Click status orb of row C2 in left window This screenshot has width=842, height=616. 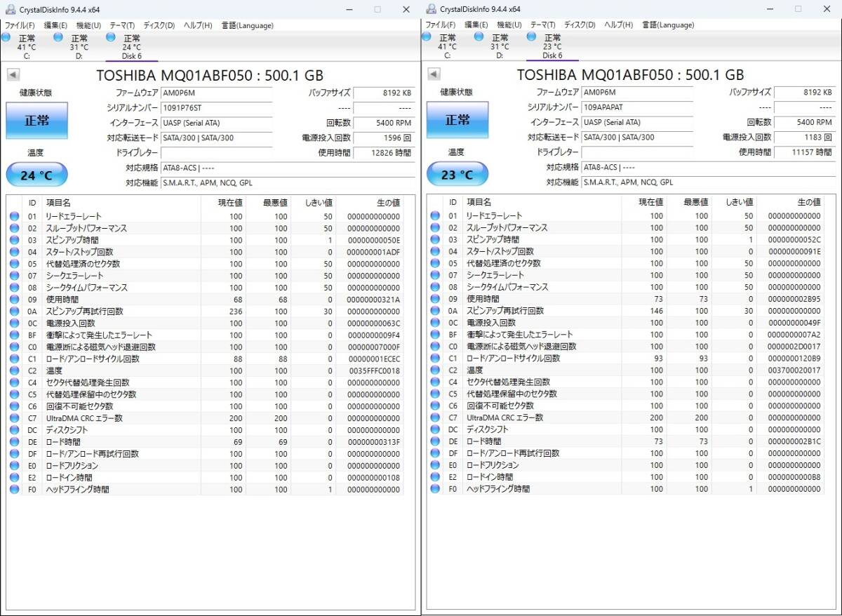pos(15,370)
